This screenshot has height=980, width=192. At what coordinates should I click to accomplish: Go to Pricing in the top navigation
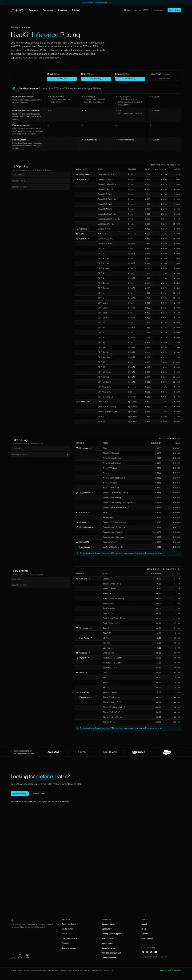pos(76,10)
